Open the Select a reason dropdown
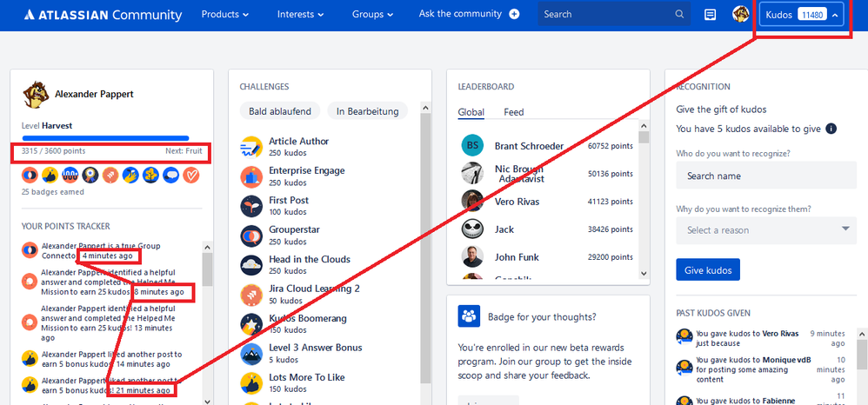The width and height of the screenshot is (868, 405). coord(766,230)
